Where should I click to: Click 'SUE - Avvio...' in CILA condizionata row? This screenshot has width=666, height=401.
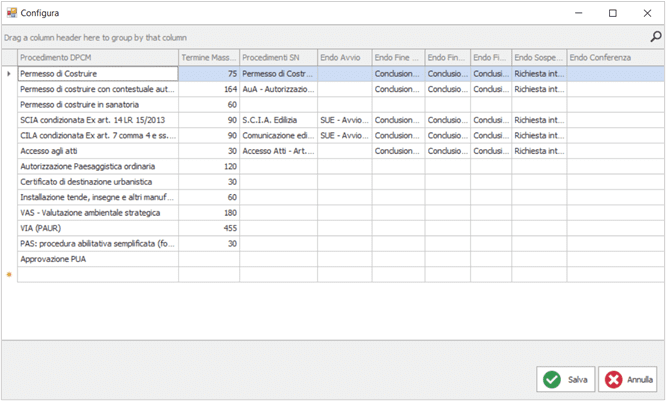[x=345, y=136]
